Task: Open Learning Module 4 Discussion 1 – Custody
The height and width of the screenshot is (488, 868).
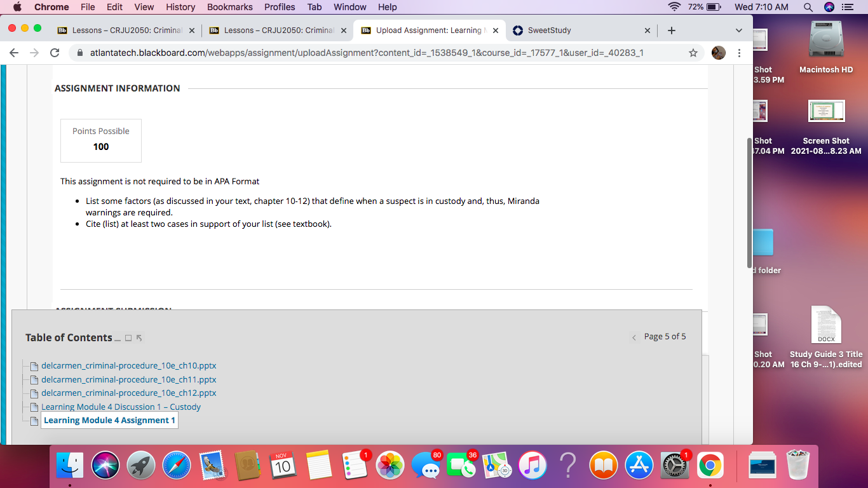Action: pos(121,407)
